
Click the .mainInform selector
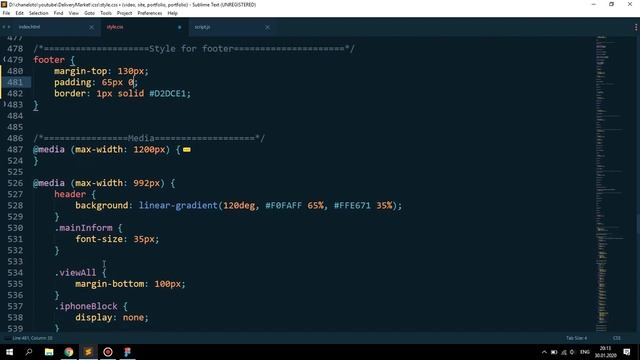pyautogui.click(x=84, y=228)
